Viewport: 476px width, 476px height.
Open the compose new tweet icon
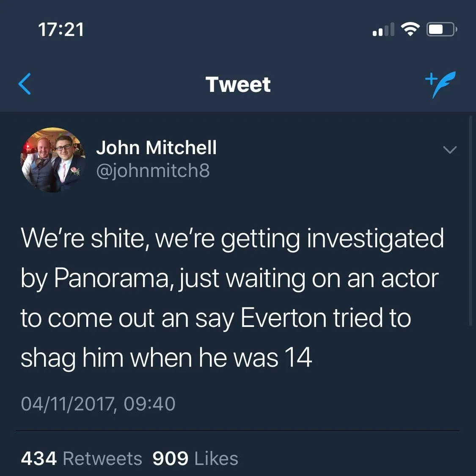(440, 84)
